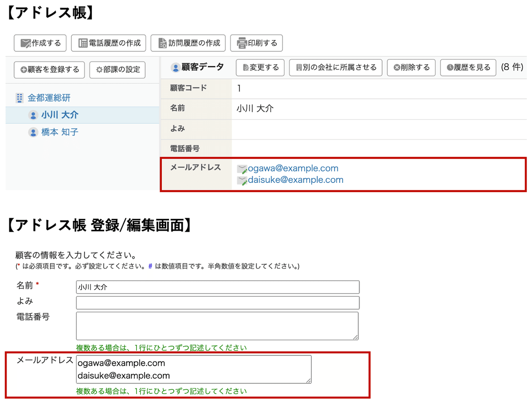532x403 pixels.
Task: Click the person icon beside 橋本 知子
Action: pyautogui.click(x=33, y=132)
